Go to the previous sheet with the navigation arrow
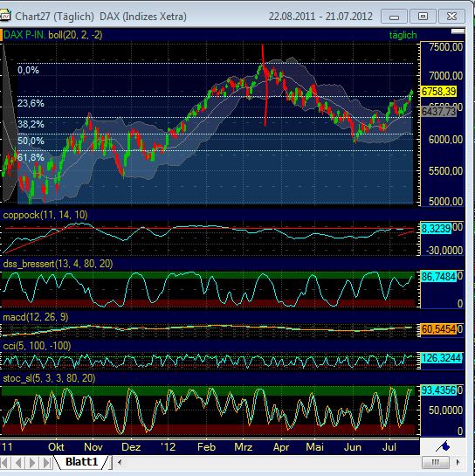This screenshot has width=475, height=476. pos(18,463)
